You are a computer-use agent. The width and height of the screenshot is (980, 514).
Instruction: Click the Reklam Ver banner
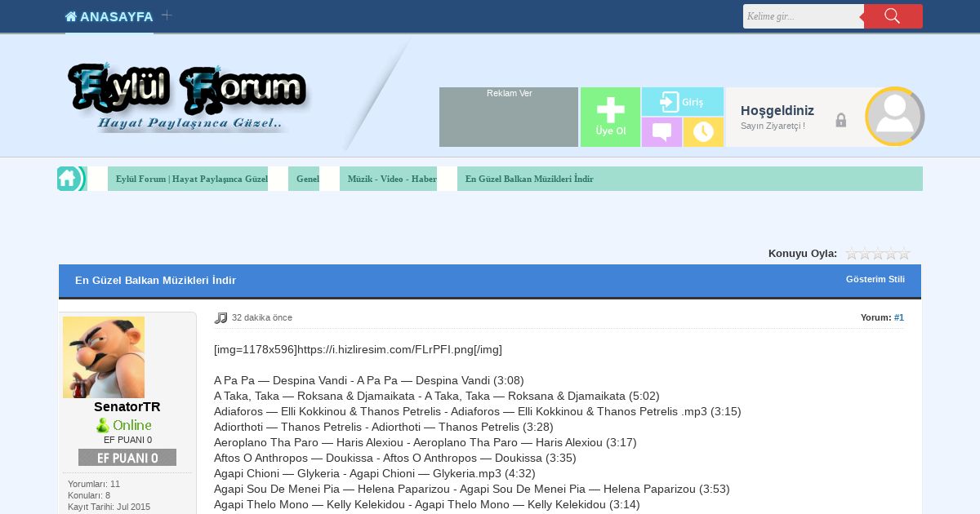(509, 117)
